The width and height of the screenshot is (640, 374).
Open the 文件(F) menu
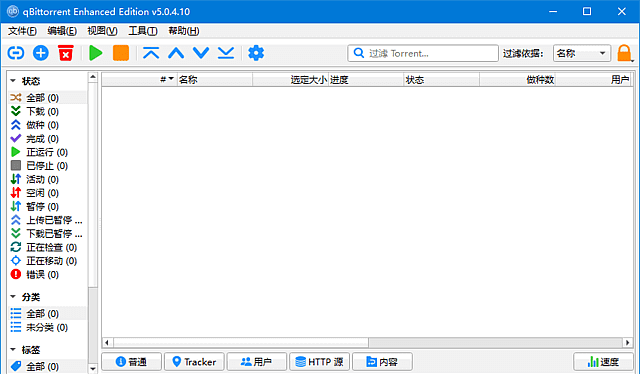[22, 31]
